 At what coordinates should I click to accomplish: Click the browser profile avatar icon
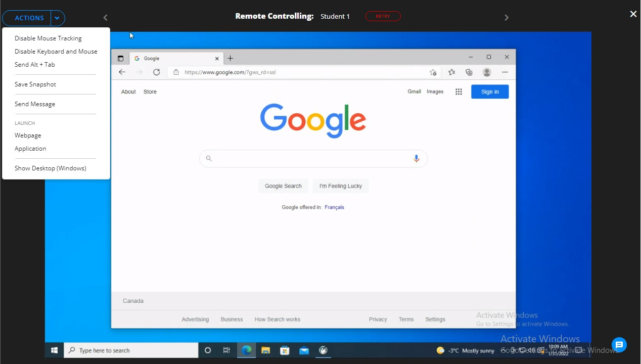pos(487,72)
